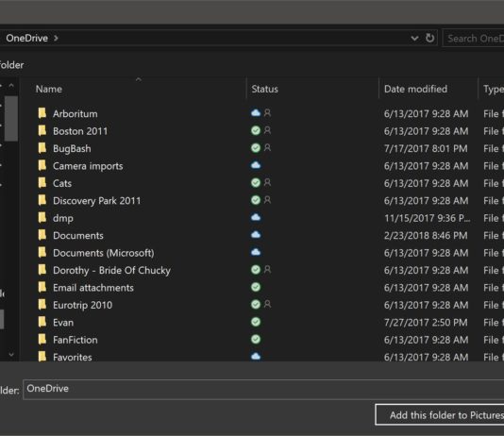Click the Camera imports folder icon
504x436 pixels.
click(x=42, y=165)
